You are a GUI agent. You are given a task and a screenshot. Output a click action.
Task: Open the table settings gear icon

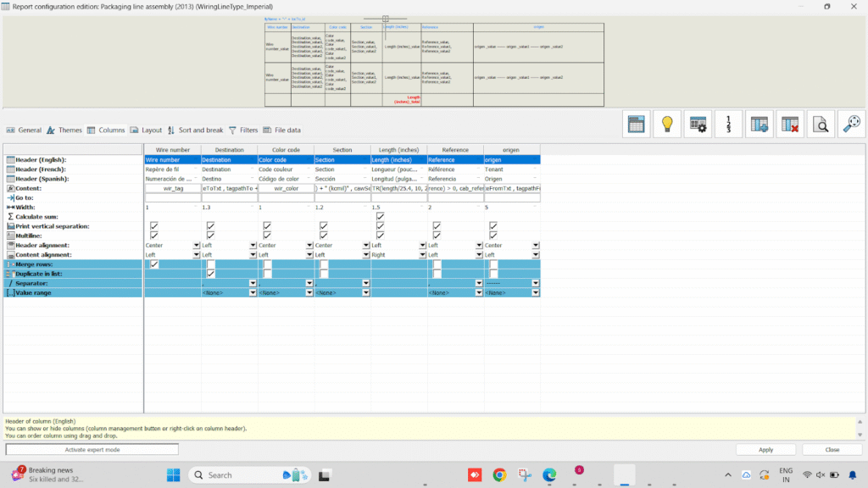pos(698,124)
